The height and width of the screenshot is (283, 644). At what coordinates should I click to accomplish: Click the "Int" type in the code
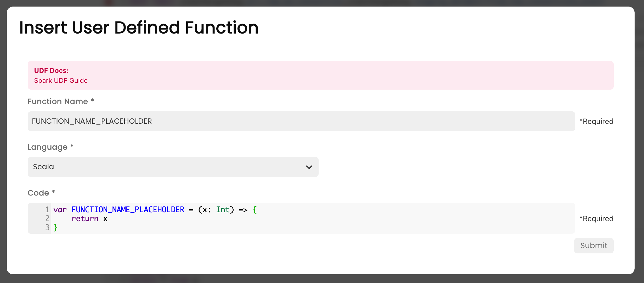point(223,210)
